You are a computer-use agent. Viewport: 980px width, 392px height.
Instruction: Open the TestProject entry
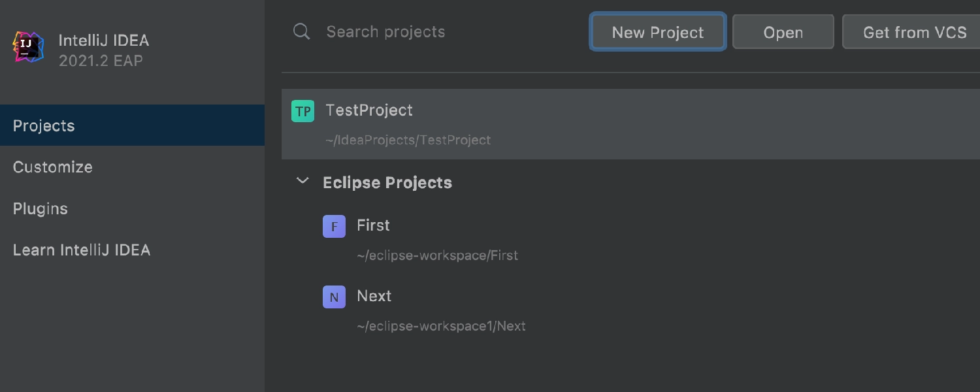tap(630, 124)
